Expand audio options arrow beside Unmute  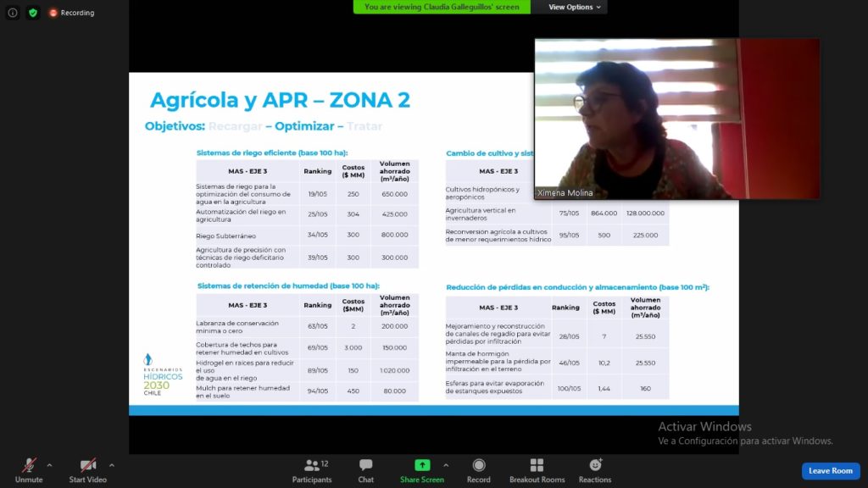(x=49, y=465)
